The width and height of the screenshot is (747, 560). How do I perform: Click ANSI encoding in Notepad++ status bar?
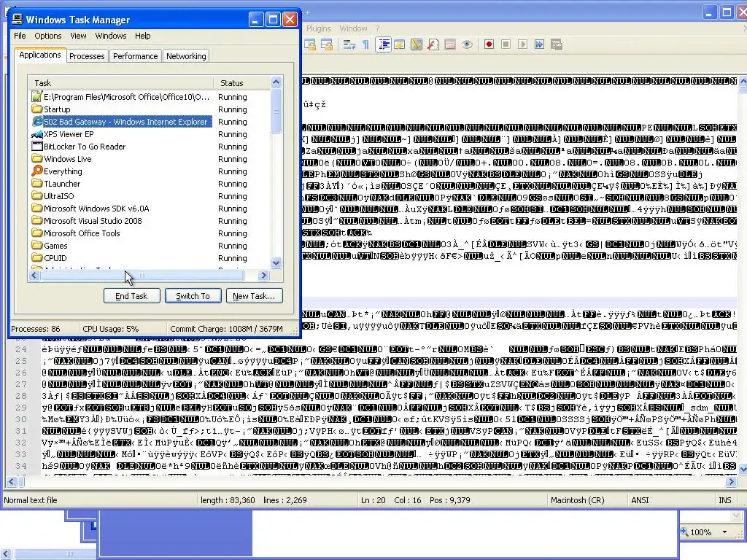coord(640,500)
